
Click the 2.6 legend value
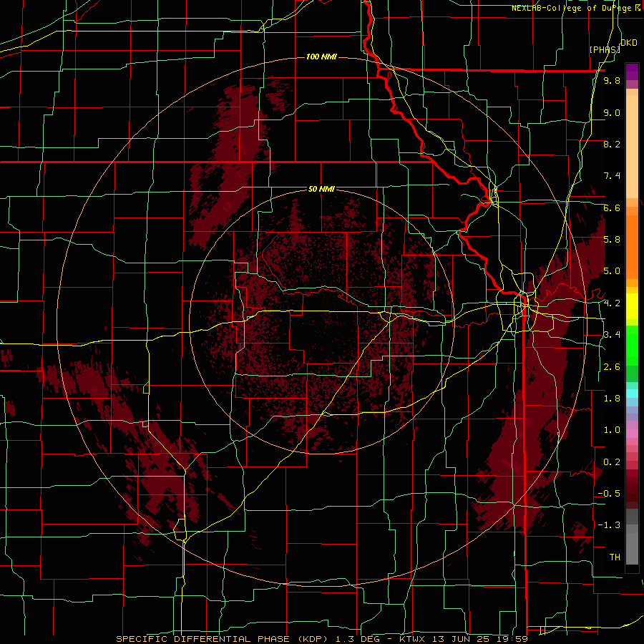(612, 367)
